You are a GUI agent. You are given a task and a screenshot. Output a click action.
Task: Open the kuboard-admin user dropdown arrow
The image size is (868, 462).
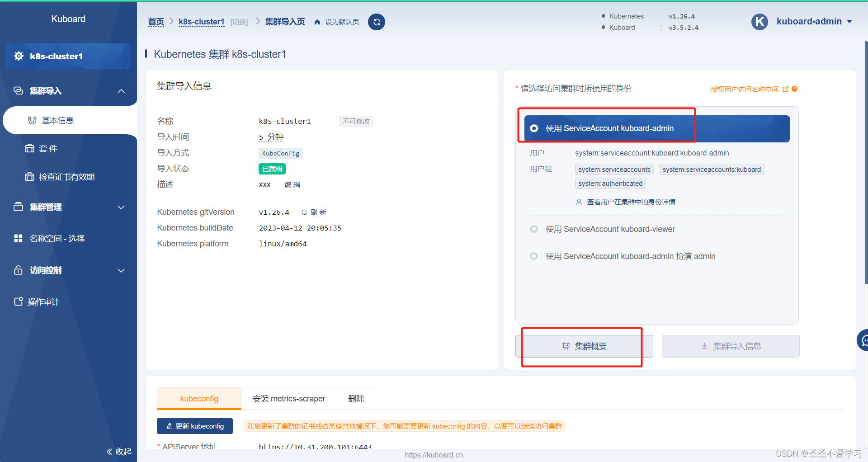point(849,22)
